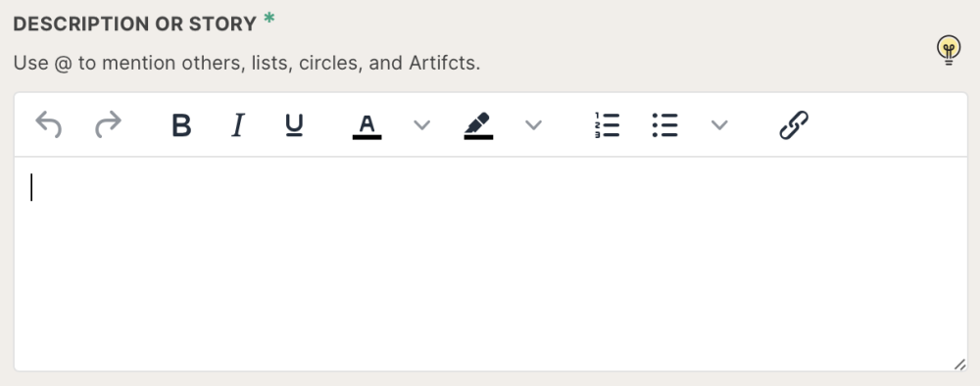
Task: Open the text color dropdown arrow
Action: tap(421, 125)
